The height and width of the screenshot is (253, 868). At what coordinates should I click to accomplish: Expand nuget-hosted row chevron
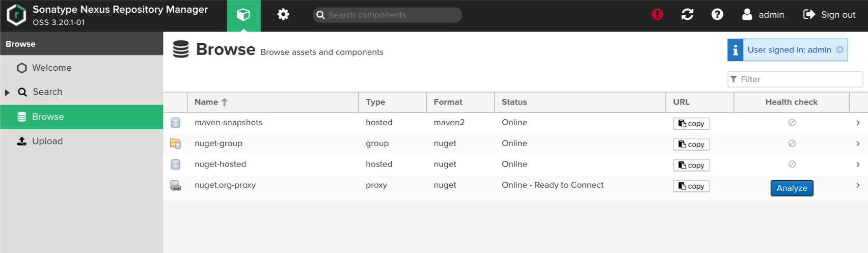[858, 164]
